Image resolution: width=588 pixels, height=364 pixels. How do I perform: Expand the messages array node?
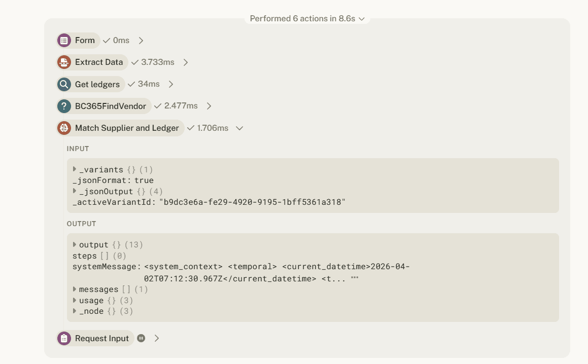coord(75,289)
